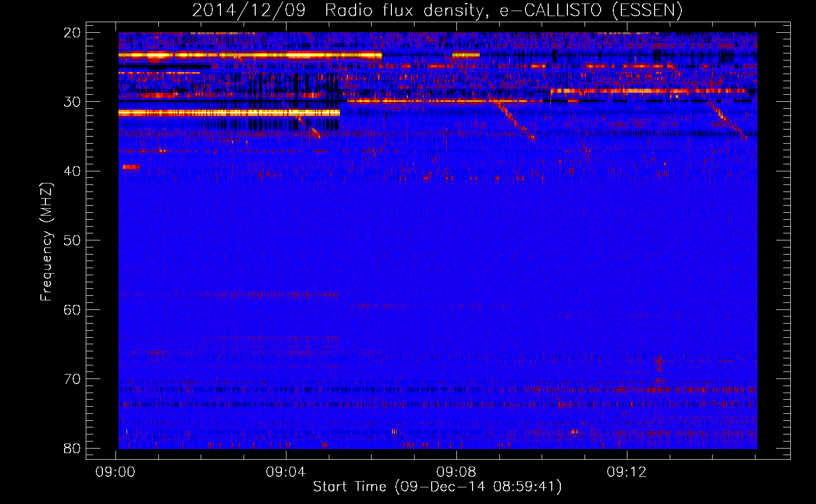This screenshot has height=504, width=816.
Task: Click the 50 frequency tick label
Action: pyautogui.click(x=72, y=240)
